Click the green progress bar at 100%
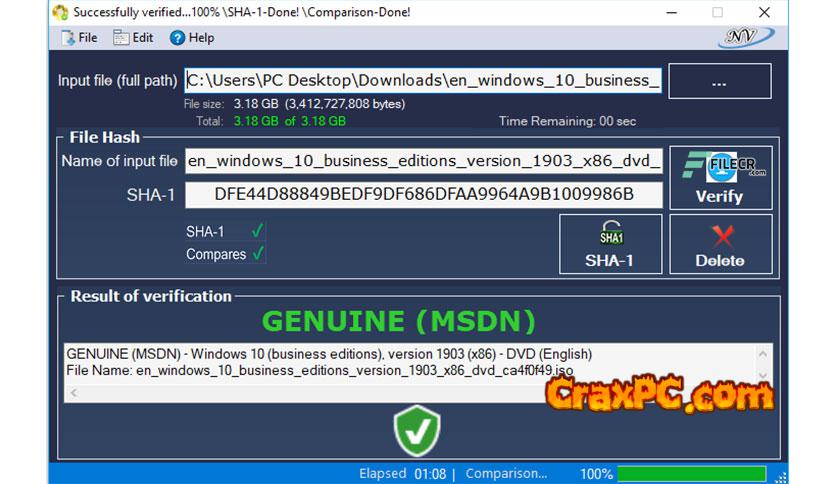This screenshot has height=484, width=836. (x=692, y=473)
